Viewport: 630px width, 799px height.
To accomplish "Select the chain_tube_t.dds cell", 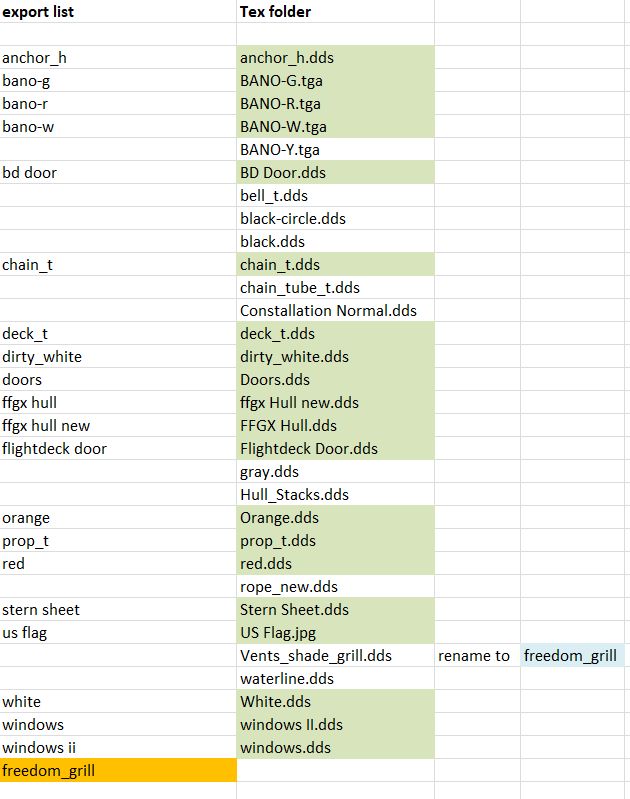I will tap(335, 287).
